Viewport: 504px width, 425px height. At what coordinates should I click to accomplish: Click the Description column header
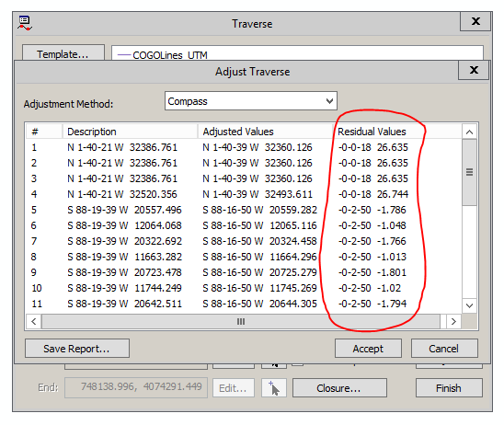130,132
